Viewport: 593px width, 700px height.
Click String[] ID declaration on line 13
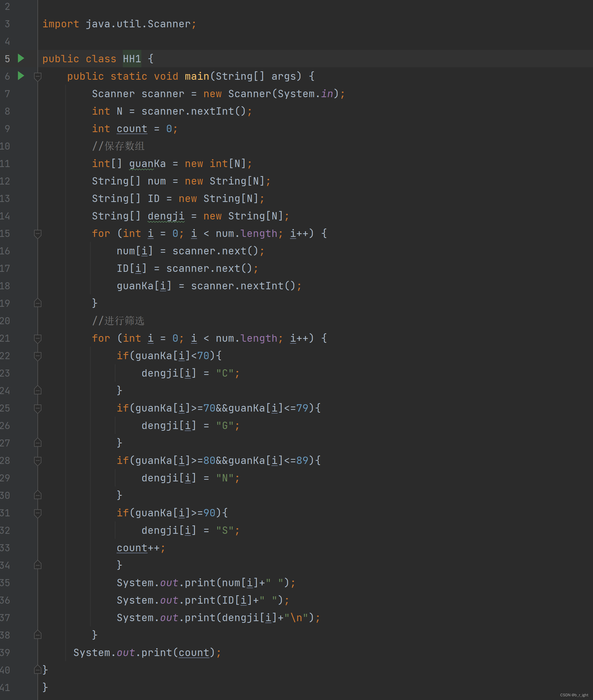(x=178, y=199)
